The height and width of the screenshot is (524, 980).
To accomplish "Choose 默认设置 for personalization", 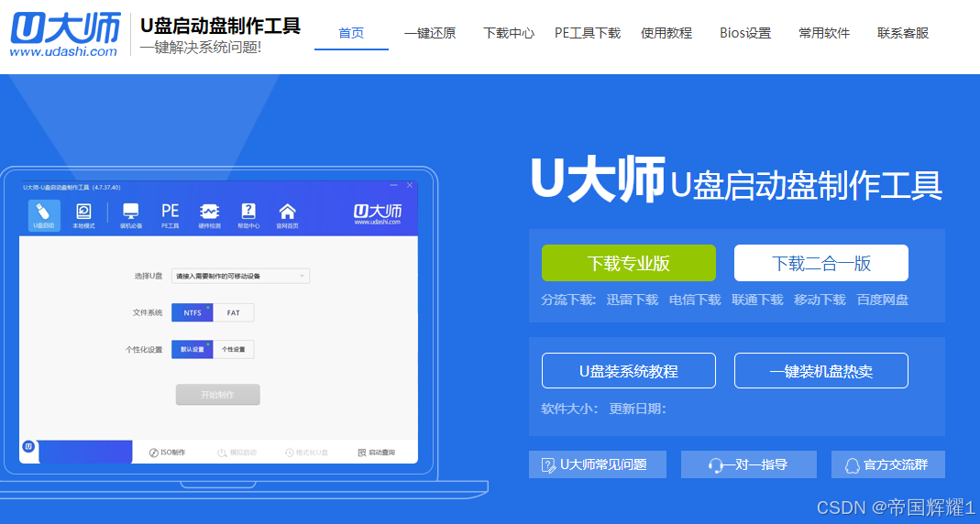I will click(x=193, y=350).
